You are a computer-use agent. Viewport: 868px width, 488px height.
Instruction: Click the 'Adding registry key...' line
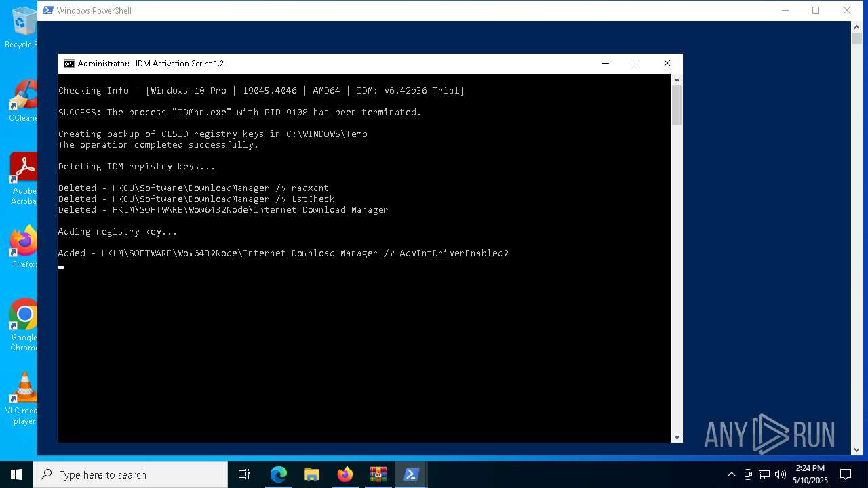click(118, 232)
